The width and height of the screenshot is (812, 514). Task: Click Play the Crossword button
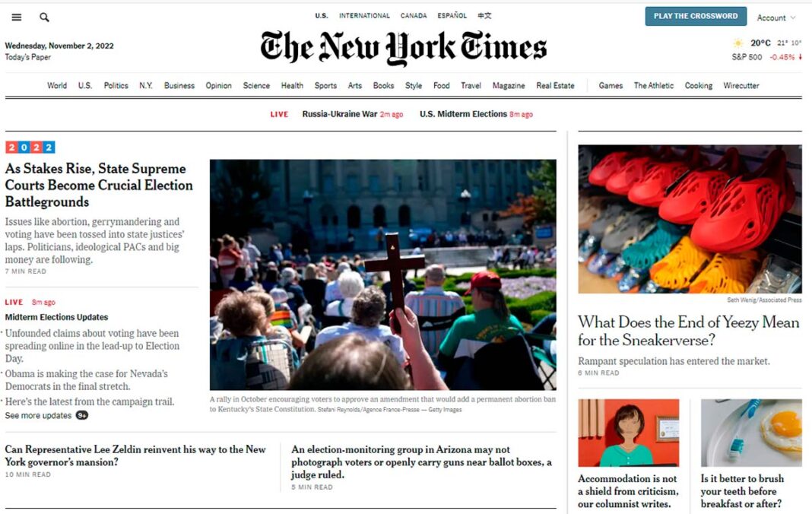[696, 16]
